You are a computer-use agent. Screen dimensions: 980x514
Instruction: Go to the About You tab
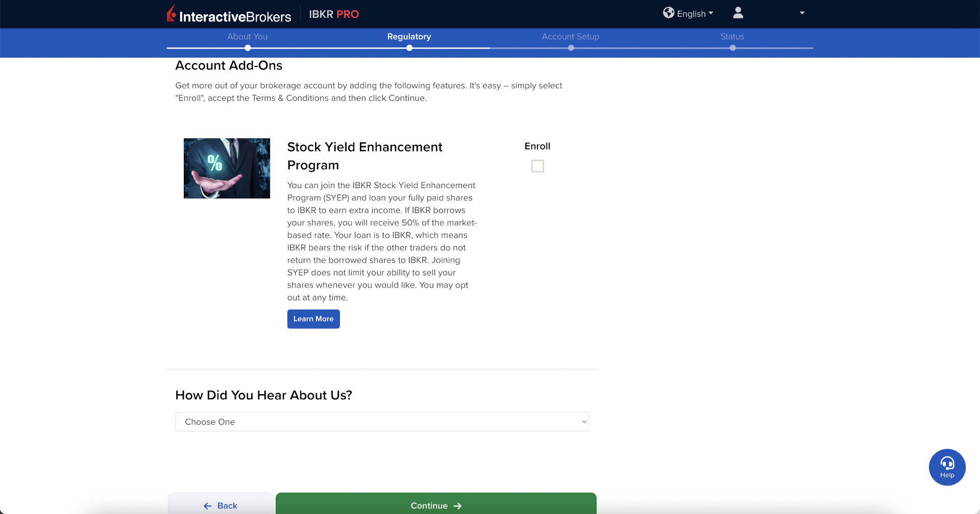point(248,37)
